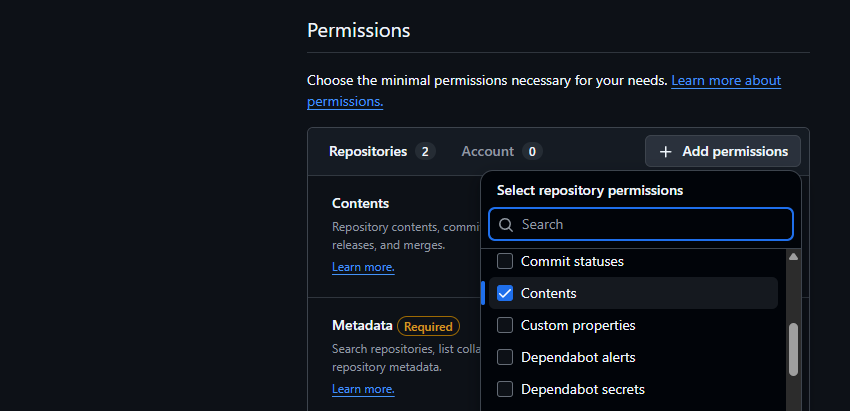The height and width of the screenshot is (411, 850).
Task: Enable the Commit statuses checkbox
Action: (505, 261)
